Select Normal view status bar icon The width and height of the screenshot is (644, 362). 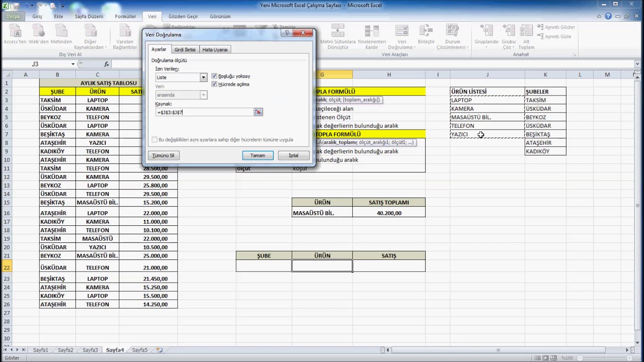[x=538, y=358]
